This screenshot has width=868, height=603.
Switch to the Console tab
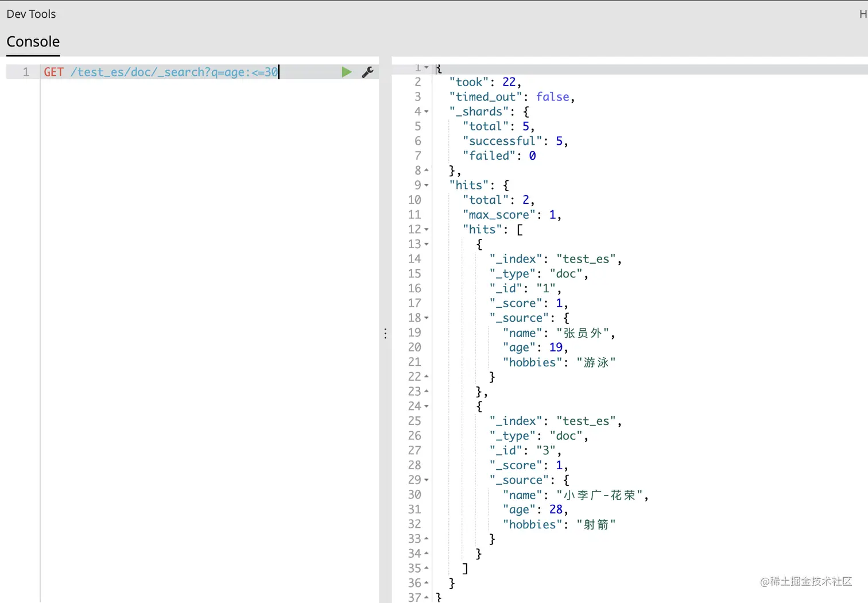point(33,42)
